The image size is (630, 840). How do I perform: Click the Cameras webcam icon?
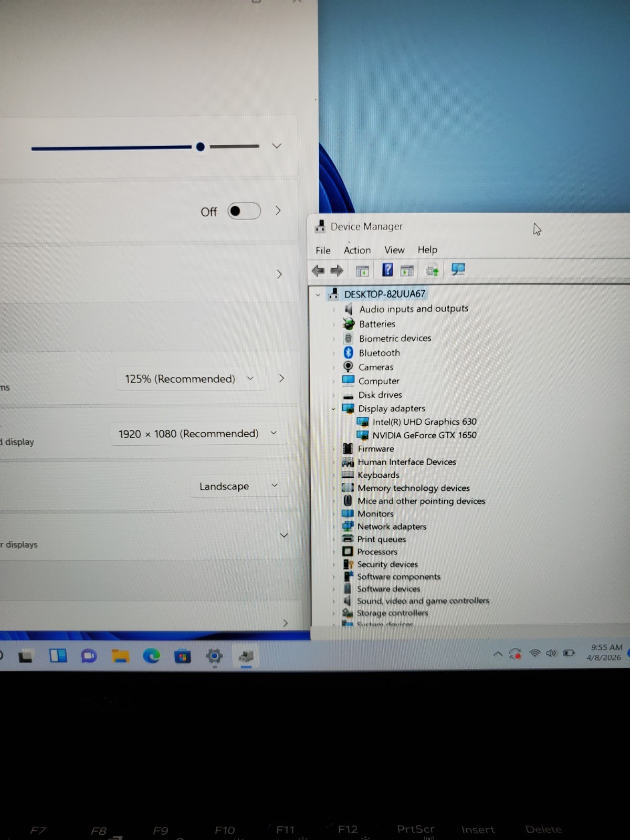(x=348, y=366)
